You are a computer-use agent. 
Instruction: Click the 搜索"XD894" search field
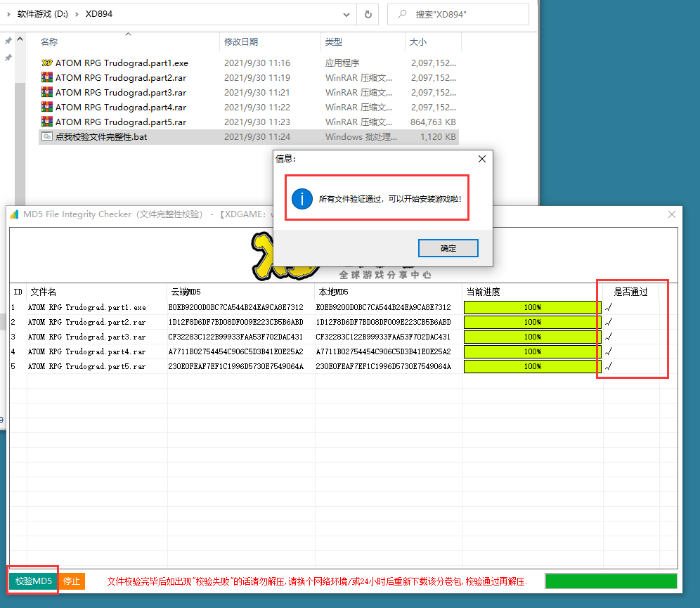click(x=464, y=14)
